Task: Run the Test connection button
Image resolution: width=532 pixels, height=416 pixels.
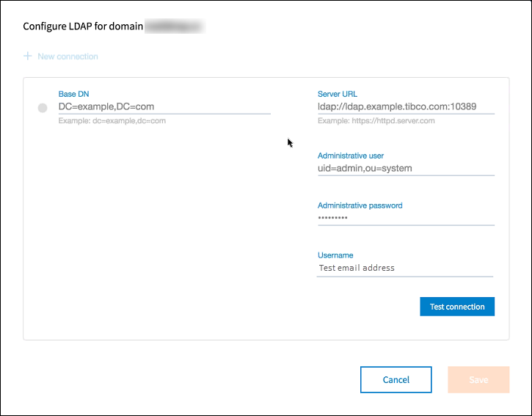Action: coord(457,307)
